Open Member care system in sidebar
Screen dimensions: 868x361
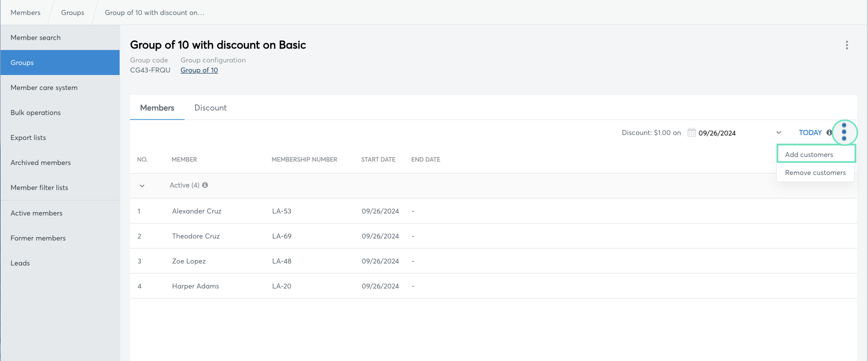(x=60, y=87)
